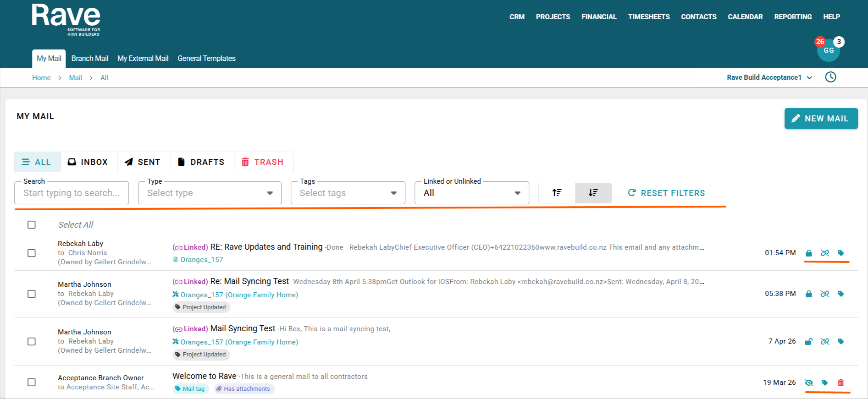
Task: Click the lock icon on Rave Updates mail
Action: [x=809, y=253]
